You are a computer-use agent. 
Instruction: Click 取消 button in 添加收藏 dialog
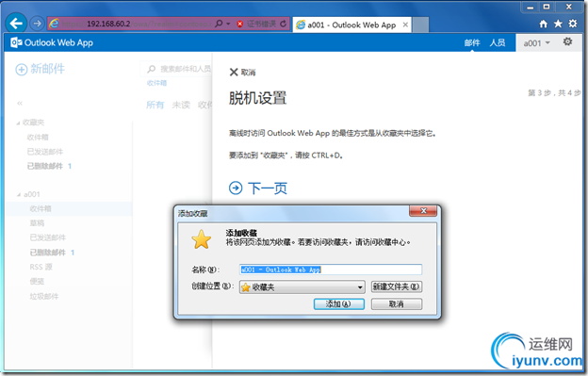click(397, 303)
